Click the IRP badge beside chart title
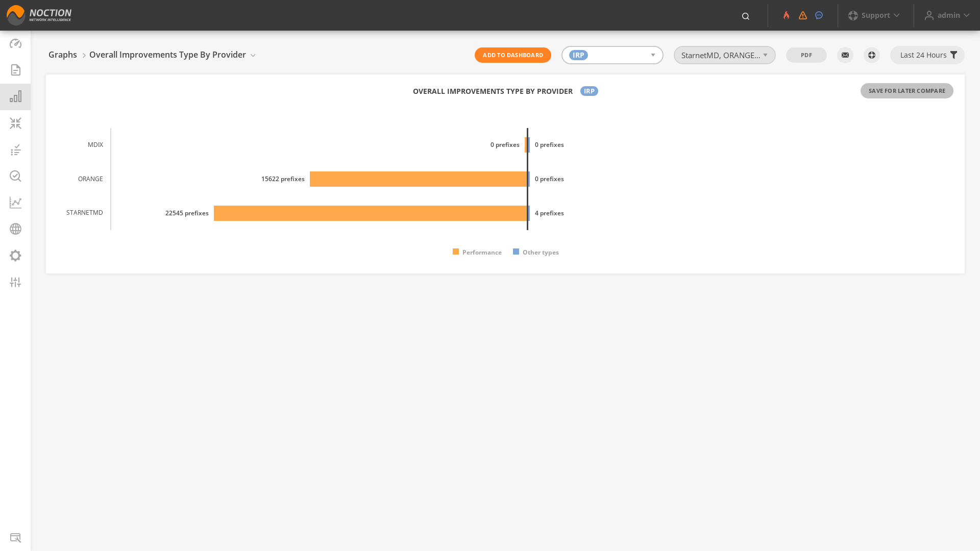 click(589, 91)
